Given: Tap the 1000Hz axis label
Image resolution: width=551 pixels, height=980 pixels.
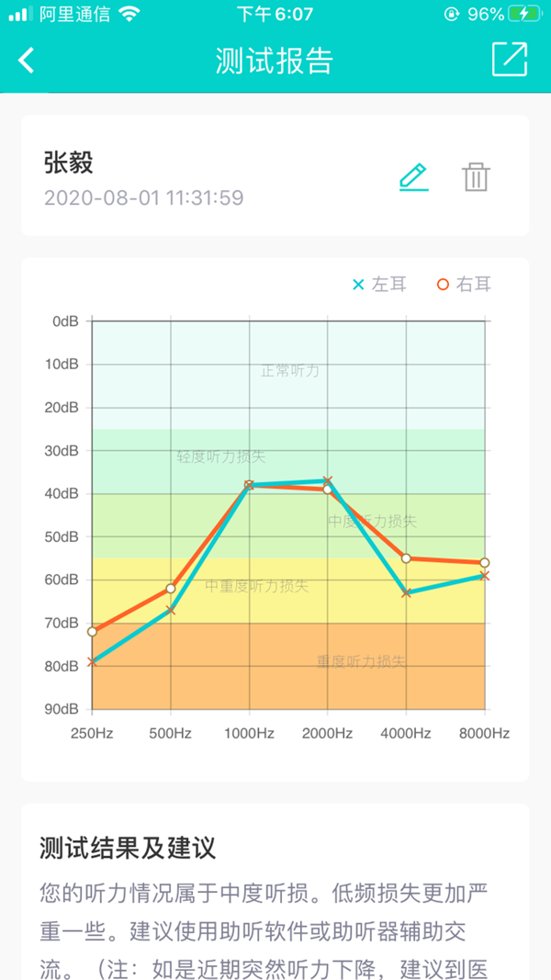Looking at the screenshot, I should (x=249, y=734).
